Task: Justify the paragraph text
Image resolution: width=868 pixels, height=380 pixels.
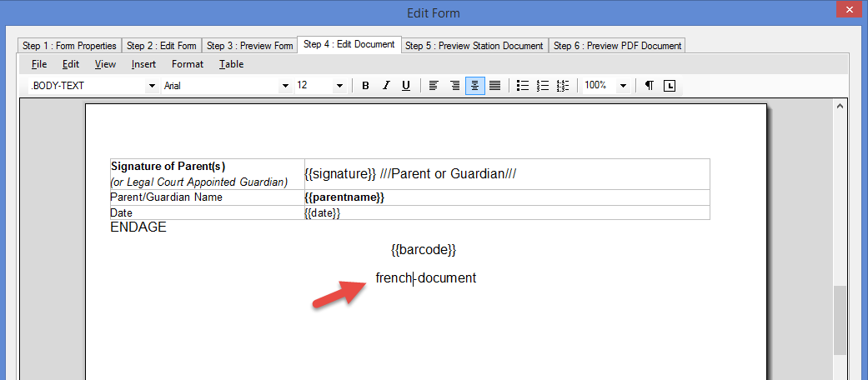Action: [495, 86]
